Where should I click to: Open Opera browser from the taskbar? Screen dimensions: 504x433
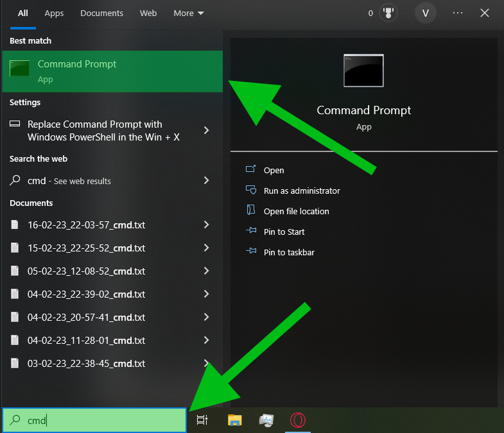tap(298, 420)
